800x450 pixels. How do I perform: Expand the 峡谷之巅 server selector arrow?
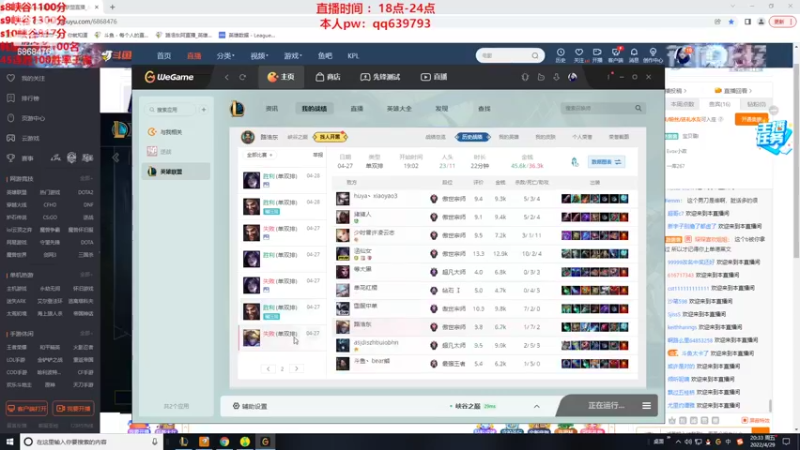point(536,406)
